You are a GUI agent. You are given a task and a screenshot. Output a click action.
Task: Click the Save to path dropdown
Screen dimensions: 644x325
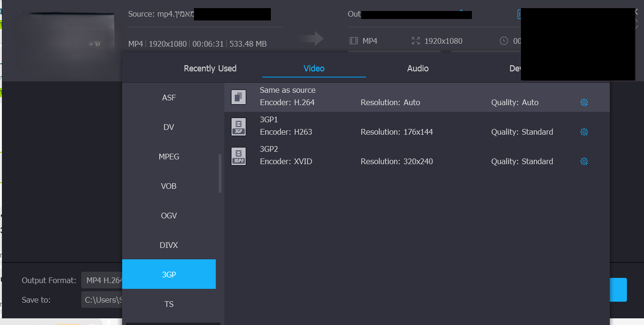[102, 300]
